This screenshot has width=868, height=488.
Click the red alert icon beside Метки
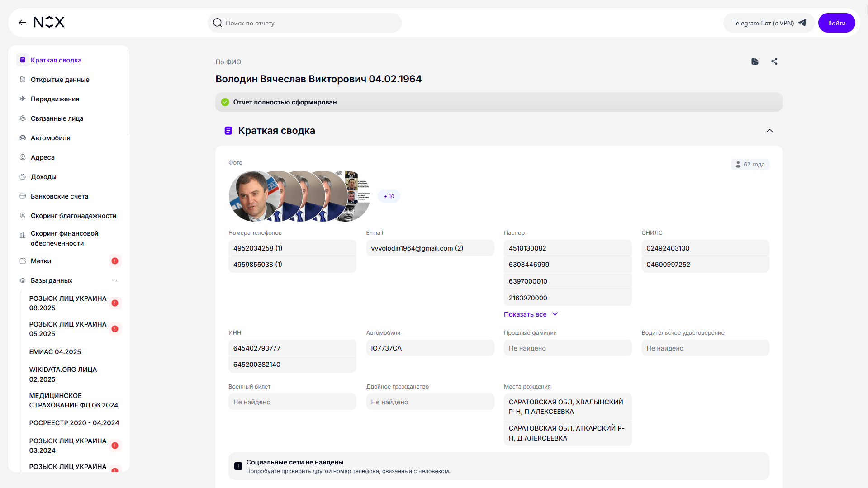(x=115, y=261)
